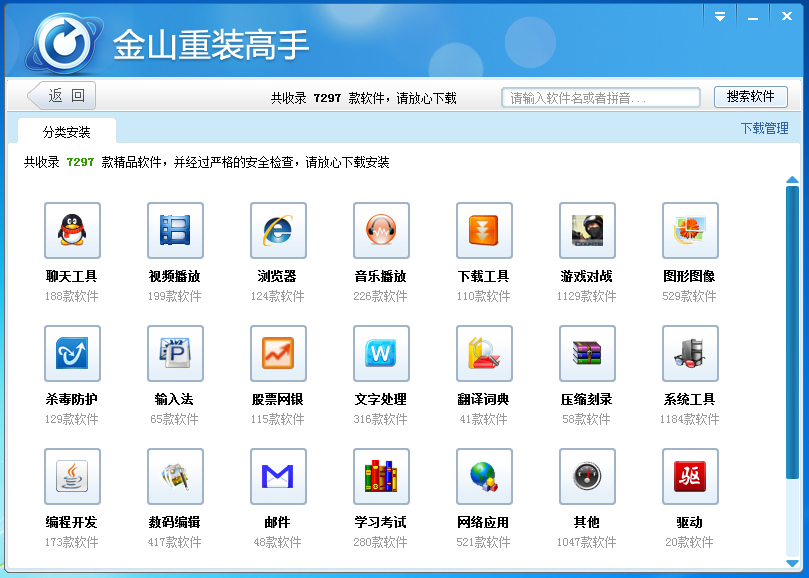Open the 输入法 input method category
Image resolution: width=809 pixels, height=578 pixels.
pos(175,354)
